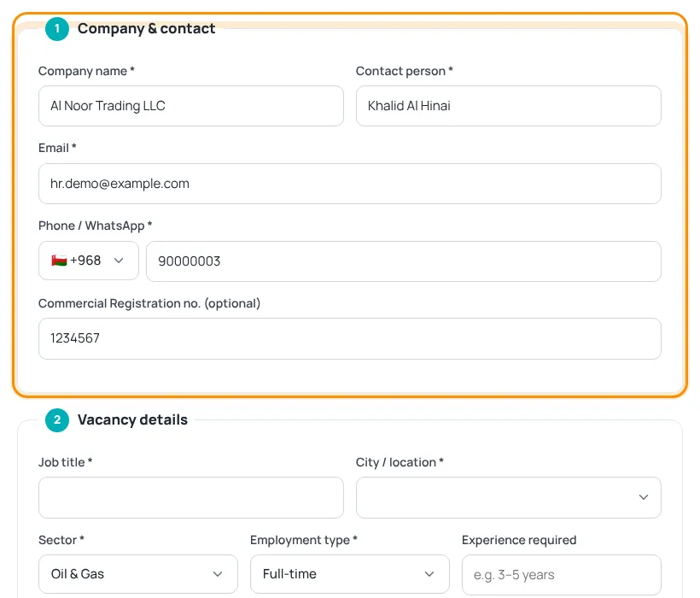Click the "Company name *" label
This screenshot has width=700, height=598.
(x=86, y=71)
